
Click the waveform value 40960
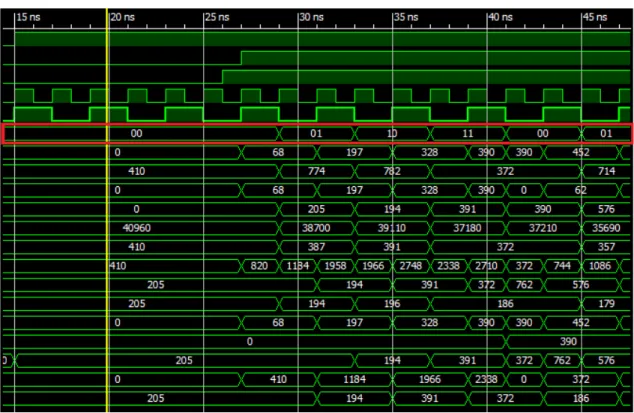point(137,228)
